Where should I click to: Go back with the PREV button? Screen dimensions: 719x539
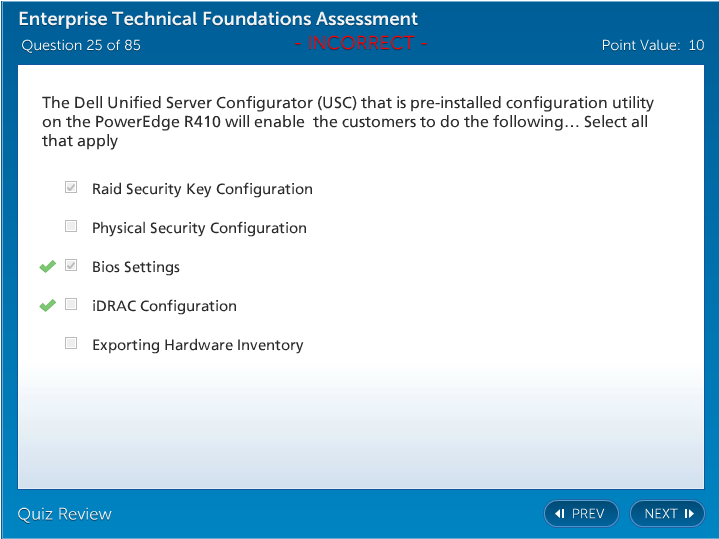[x=581, y=514]
